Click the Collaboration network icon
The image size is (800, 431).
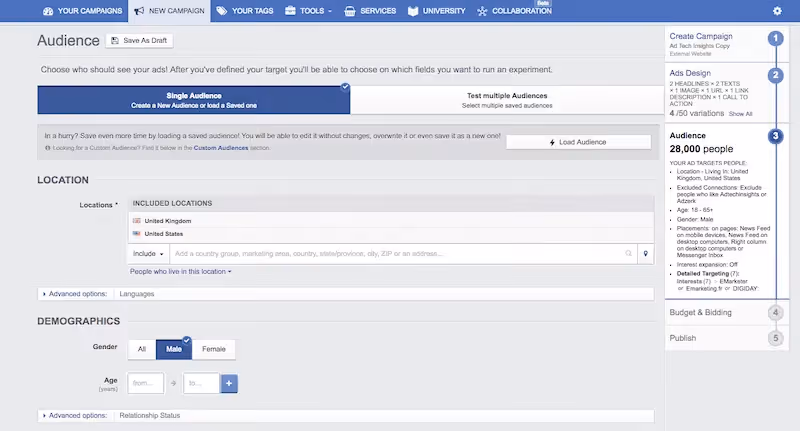(482, 11)
